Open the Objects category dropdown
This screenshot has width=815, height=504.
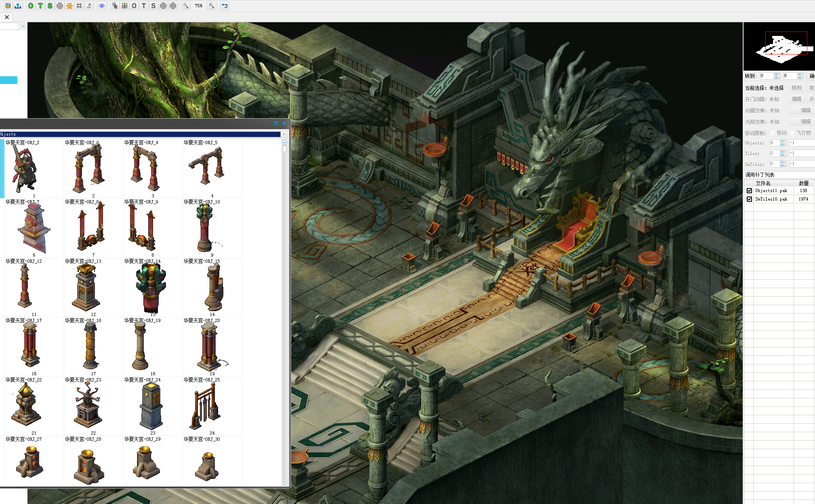pos(284,134)
